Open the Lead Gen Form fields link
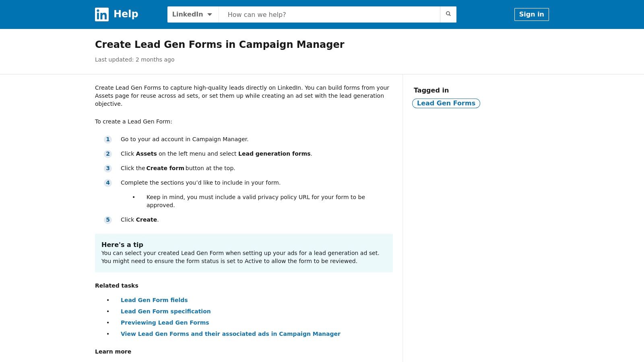Screen dimensions: 644x362 coord(154,300)
